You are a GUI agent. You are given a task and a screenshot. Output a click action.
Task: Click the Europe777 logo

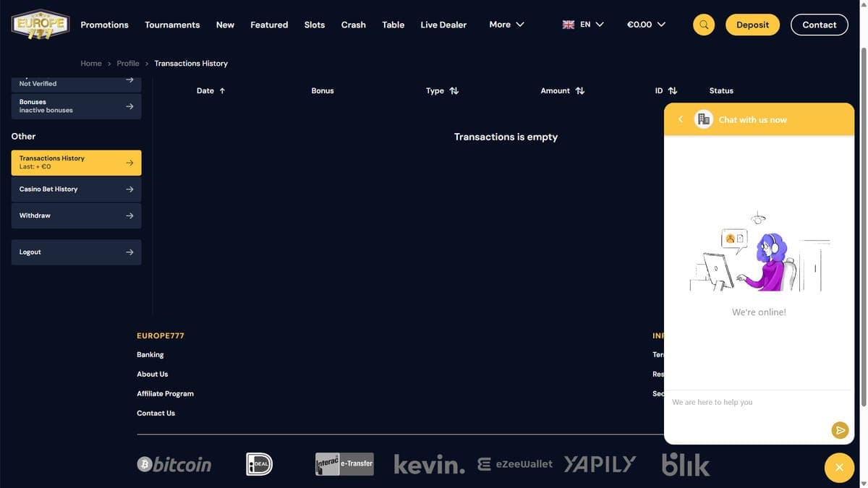(x=40, y=25)
